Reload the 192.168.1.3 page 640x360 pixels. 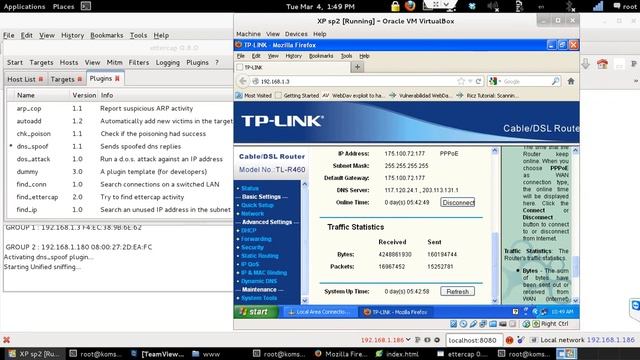478,81
